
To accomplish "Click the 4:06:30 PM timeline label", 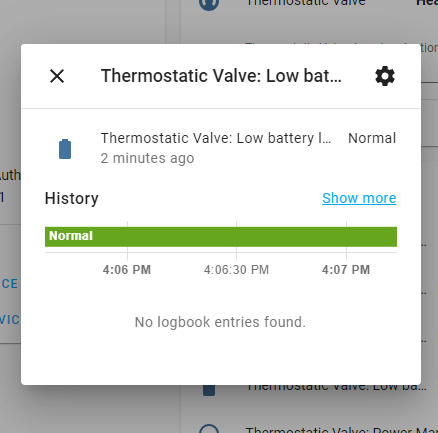I will coord(236,270).
